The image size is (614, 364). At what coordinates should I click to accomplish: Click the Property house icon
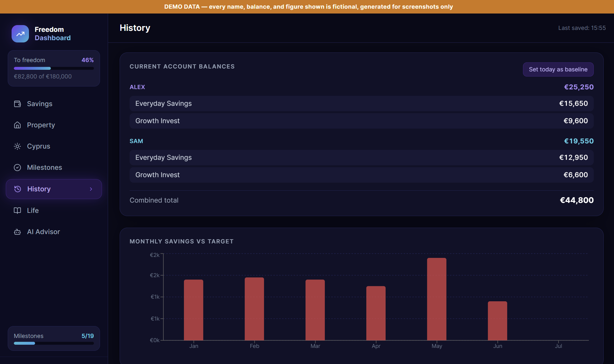(x=17, y=125)
